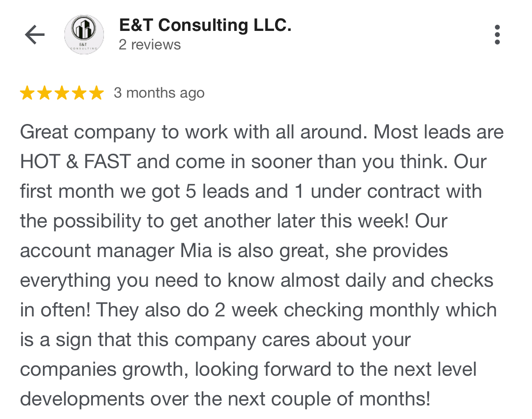Screen dimensions: 532x419
Task: Click the line mentioning account manager Mia
Action: coord(234,251)
